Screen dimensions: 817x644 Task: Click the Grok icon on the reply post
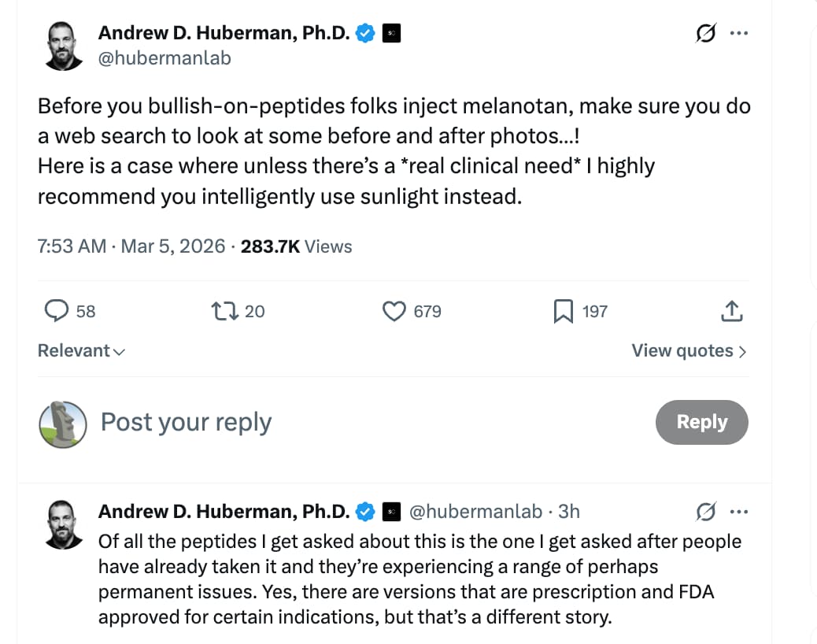click(x=705, y=513)
